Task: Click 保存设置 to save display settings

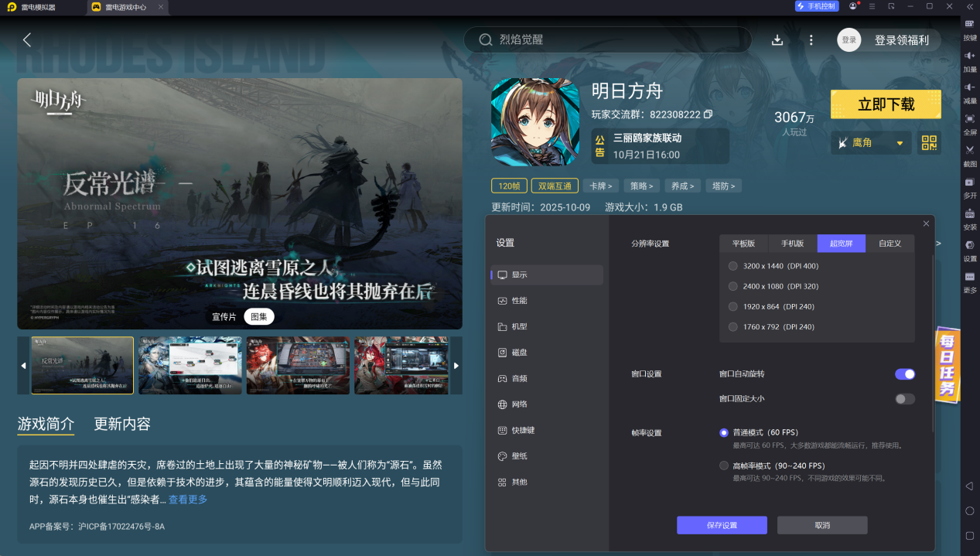Action: (x=721, y=525)
